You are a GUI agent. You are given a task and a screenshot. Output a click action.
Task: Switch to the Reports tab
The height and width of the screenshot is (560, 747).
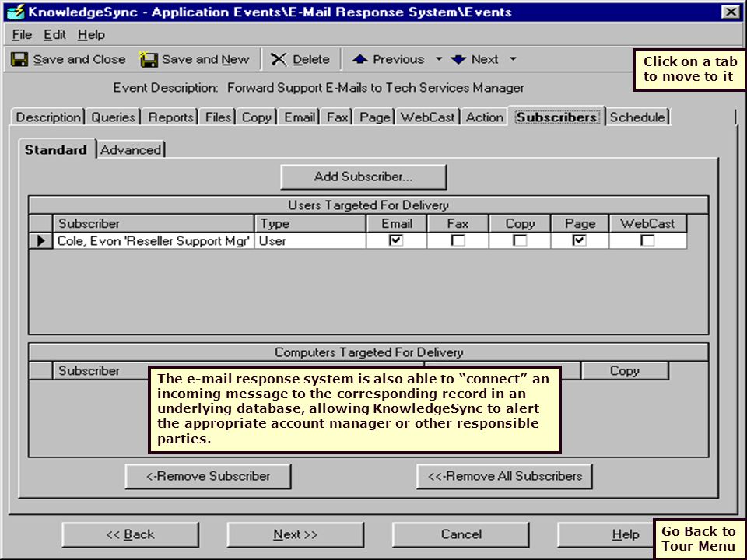click(170, 117)
